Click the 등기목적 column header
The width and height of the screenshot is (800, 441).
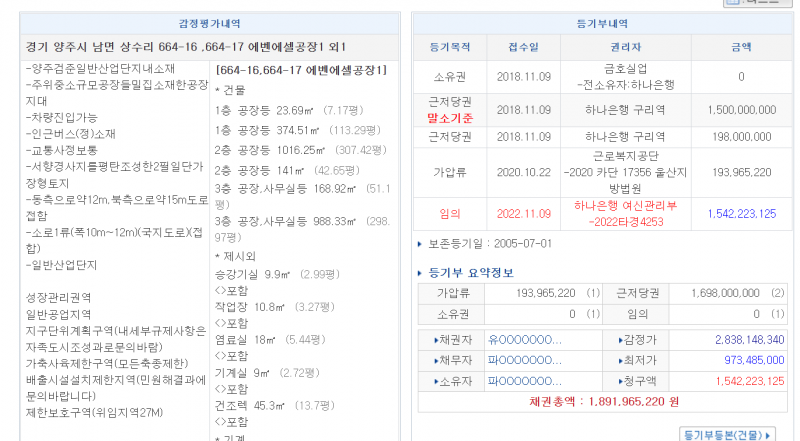(x=449, y=47)
